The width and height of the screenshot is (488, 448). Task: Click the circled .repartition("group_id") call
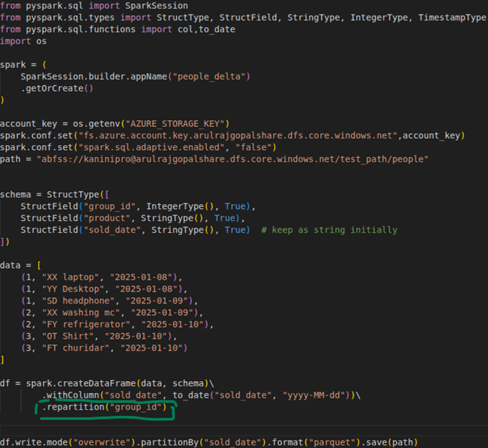(106, 407)
